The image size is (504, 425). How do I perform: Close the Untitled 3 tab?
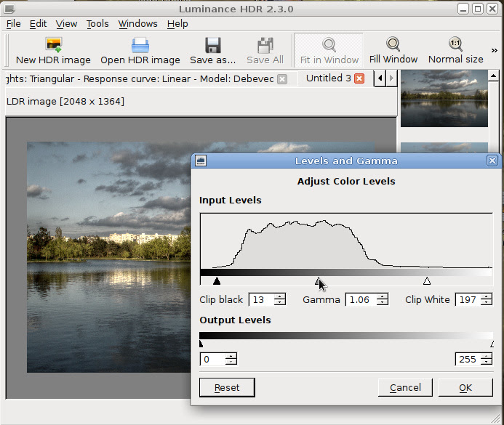pyautogui.click(x=359, y=78)
